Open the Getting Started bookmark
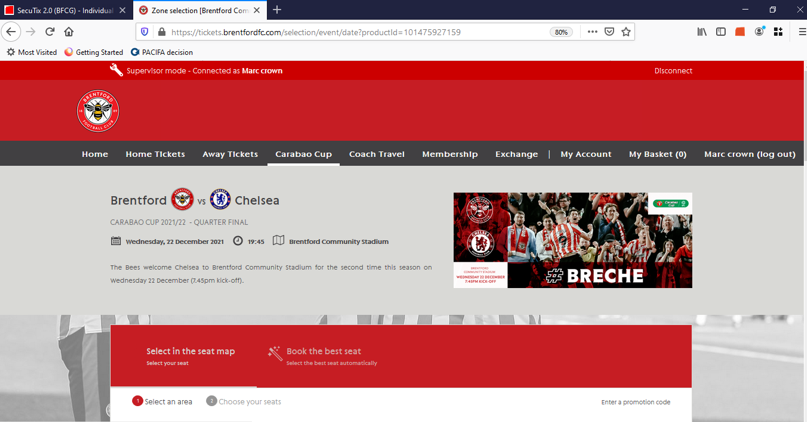The image size is (807, 422). (x=94, y=52)
